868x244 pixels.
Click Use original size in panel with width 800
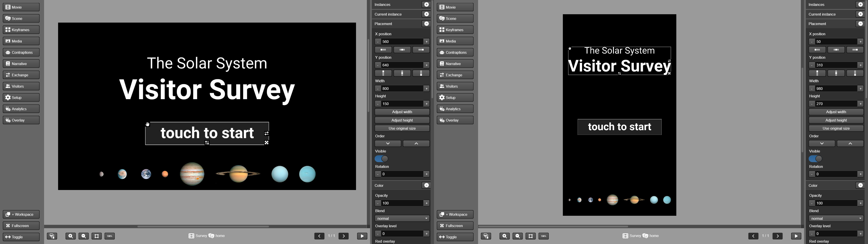click(x=402, y=128)
